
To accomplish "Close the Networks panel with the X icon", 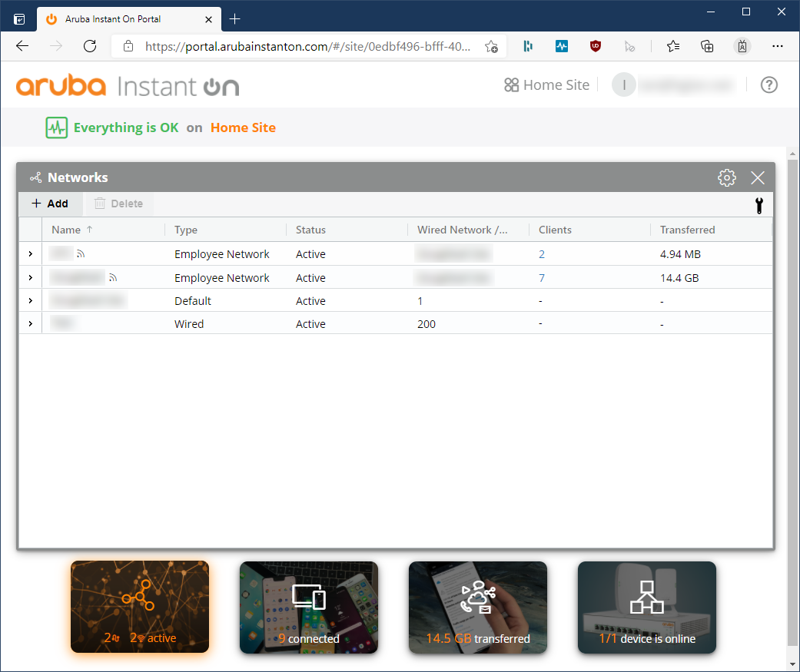I will click(x=758, y=177).
